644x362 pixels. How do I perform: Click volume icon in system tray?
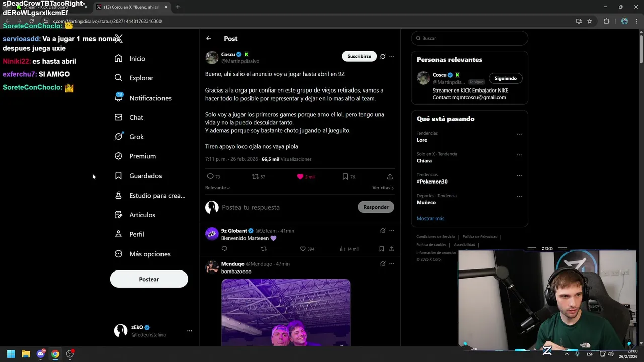coord(611,354)
